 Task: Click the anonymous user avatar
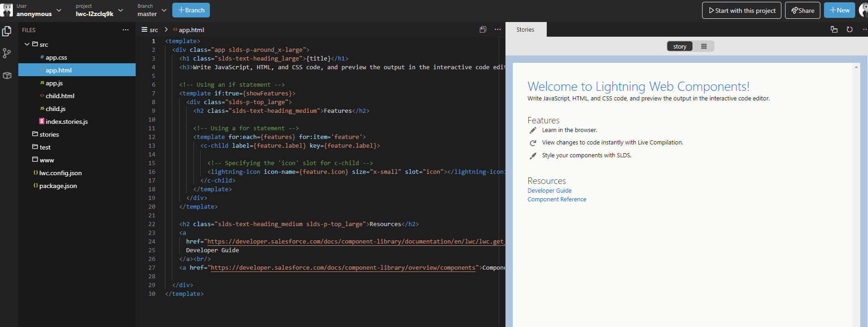6,10
